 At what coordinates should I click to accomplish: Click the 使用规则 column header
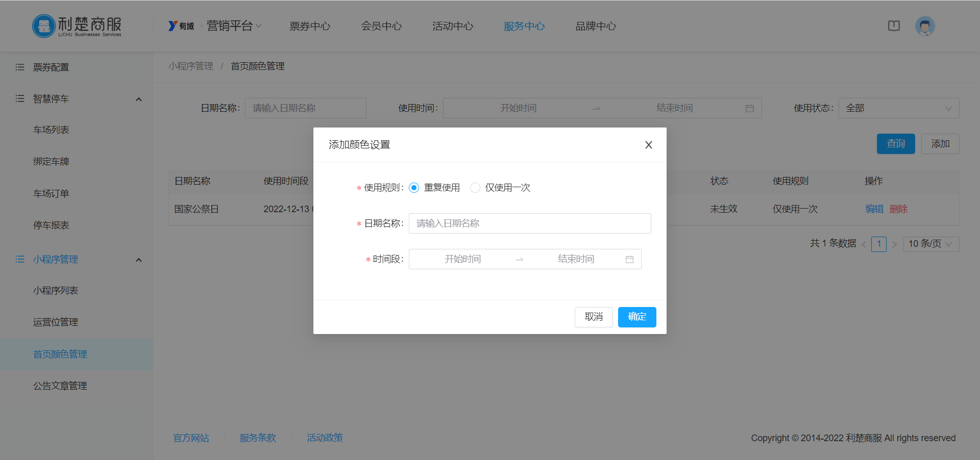[790, 181]
